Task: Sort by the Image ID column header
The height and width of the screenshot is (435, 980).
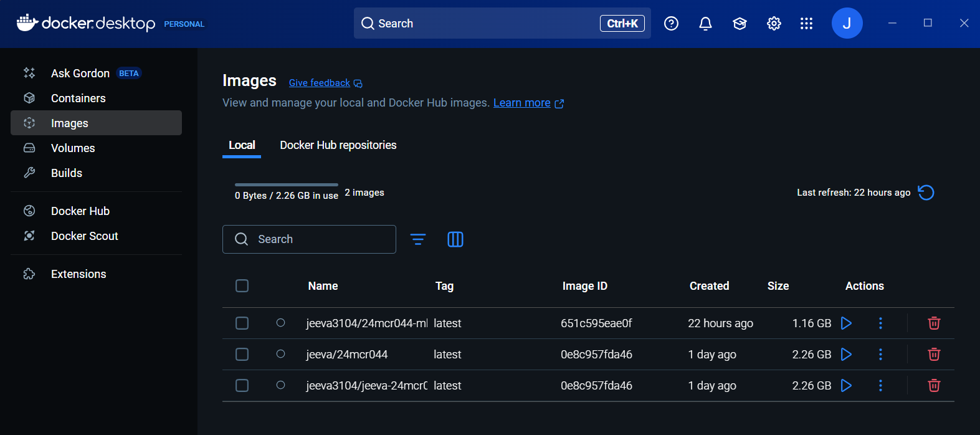Action: [585, 286]
